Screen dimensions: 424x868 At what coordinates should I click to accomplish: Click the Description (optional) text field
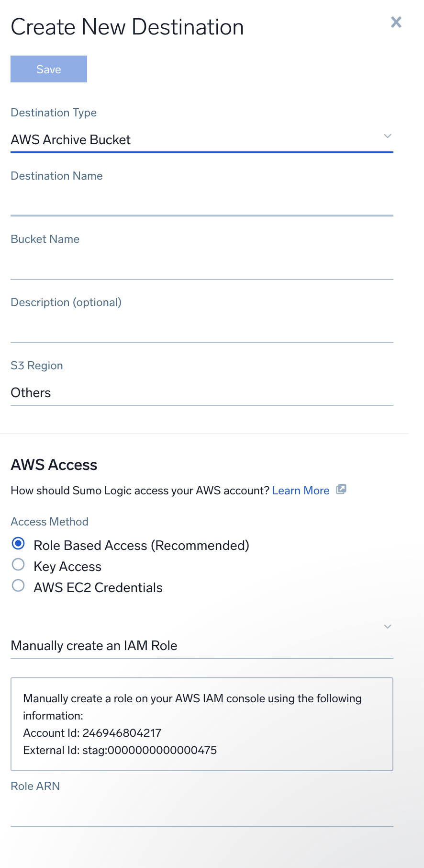point(201,330)
